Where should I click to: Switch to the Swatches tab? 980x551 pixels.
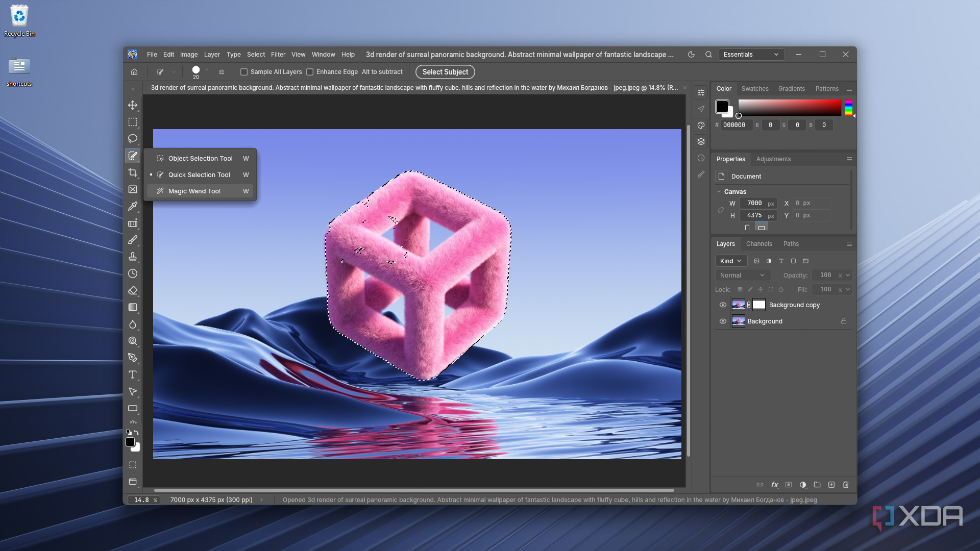tap(755, 89)
